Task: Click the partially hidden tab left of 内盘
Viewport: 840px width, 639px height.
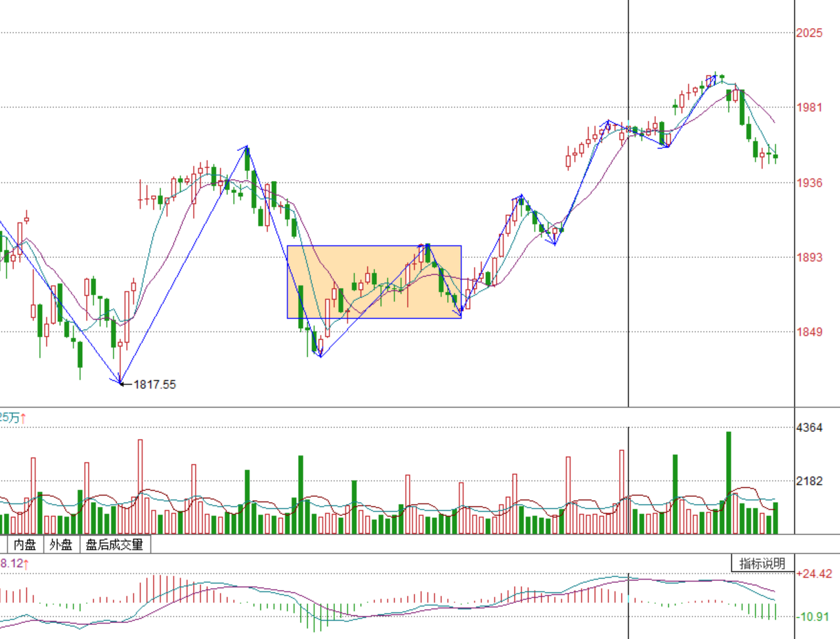Action: pyautogui.click(x=3, y=545)
